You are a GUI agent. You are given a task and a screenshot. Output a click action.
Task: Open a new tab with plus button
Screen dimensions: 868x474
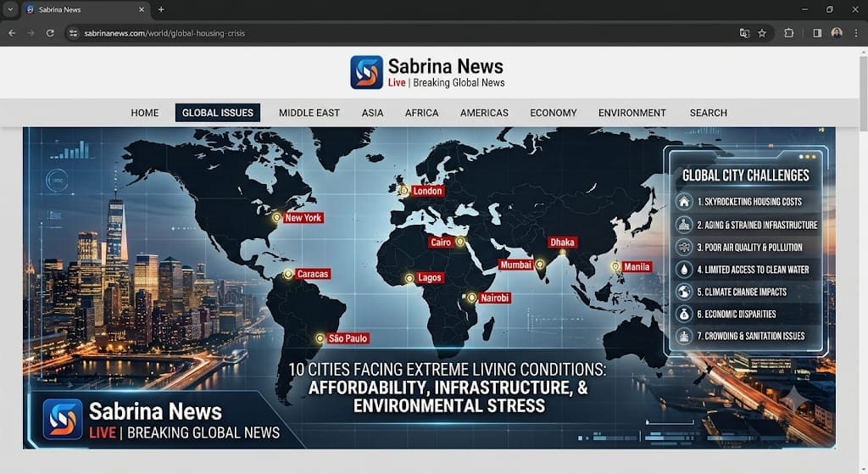click(161, 9)
